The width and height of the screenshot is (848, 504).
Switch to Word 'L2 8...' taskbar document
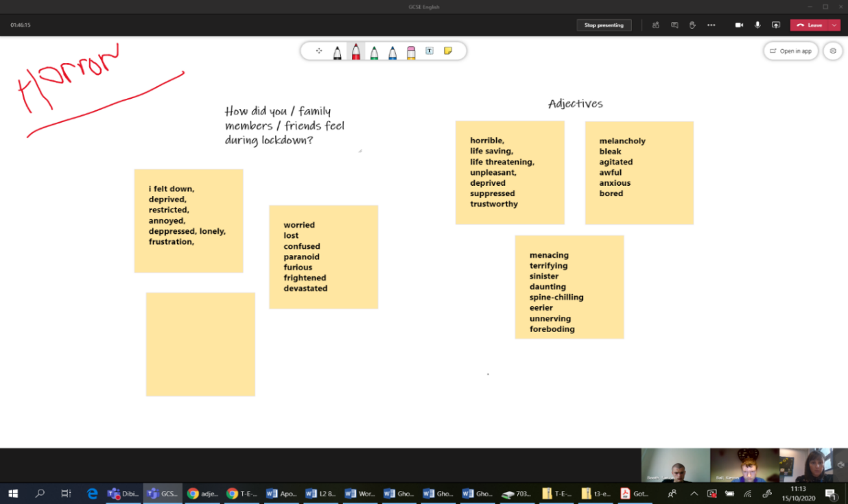[x=320, y=494]
